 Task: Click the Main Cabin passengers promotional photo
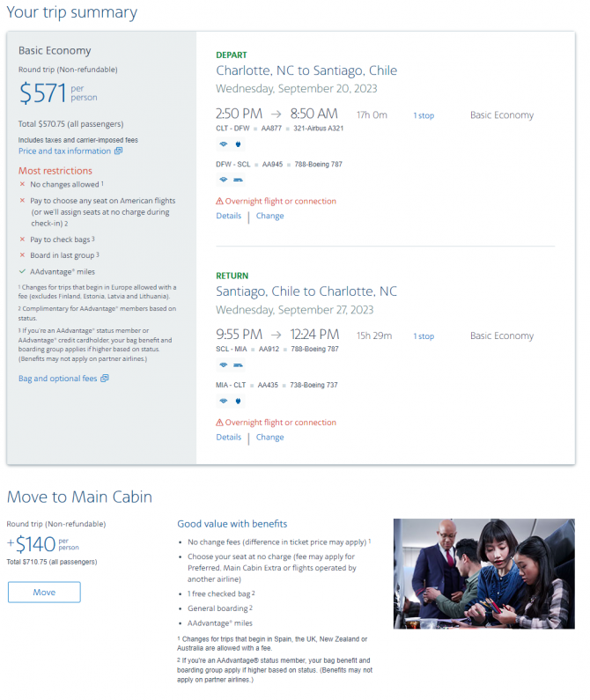pyautogui.click(x=483, y=574)
